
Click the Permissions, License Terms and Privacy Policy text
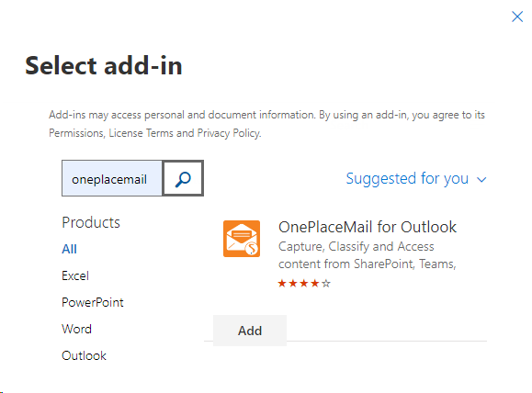pos(155,133)
